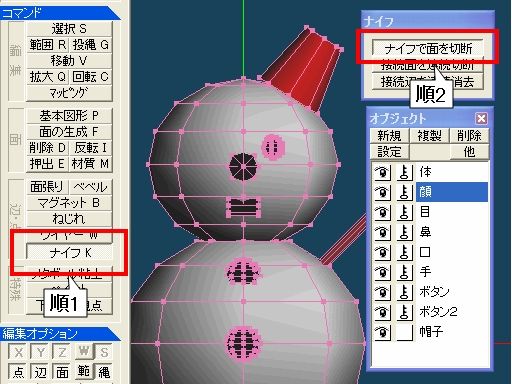Click ナイフで面を切断 in the ナイフ panel
This screenshot has height=384, width=512.
click(x=428, y=49)
